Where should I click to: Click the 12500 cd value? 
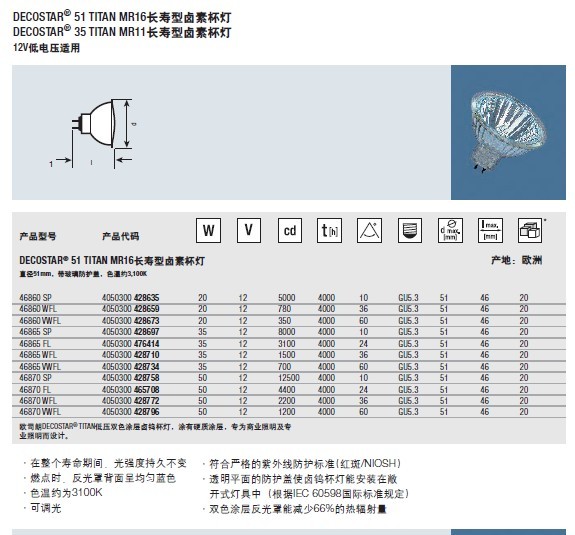(289, 378)
